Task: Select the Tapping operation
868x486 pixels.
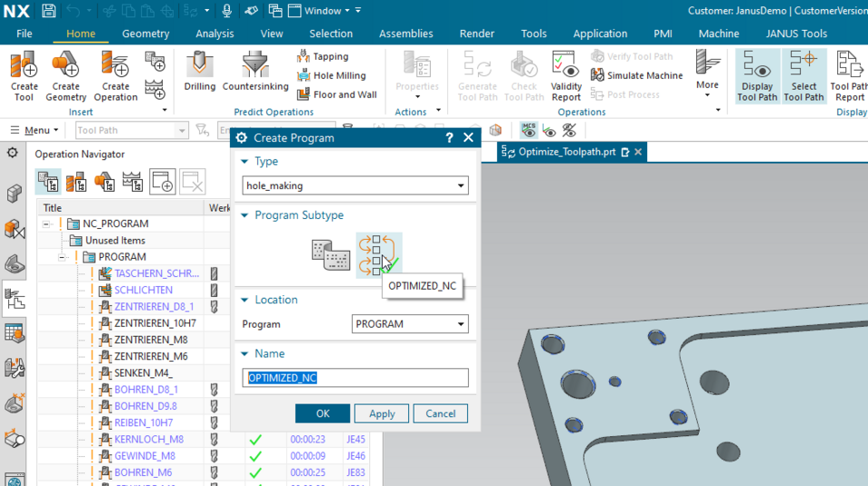Action: click(323, 56)
